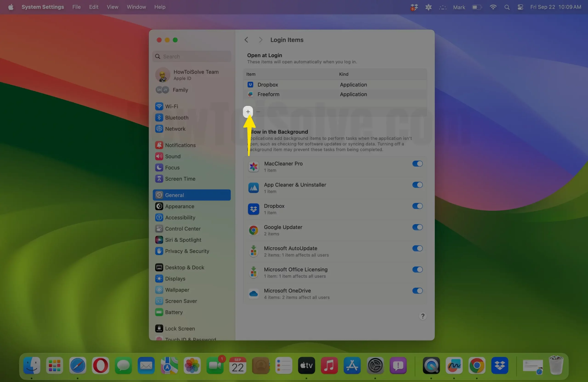Open Focus settings

[192, 167]
